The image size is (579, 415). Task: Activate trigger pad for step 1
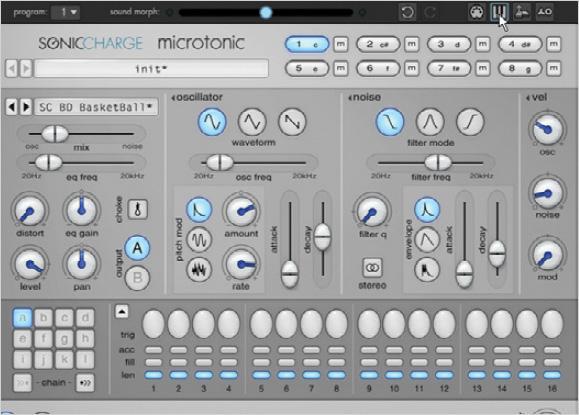pyautogui.click(x=154, y=324)
